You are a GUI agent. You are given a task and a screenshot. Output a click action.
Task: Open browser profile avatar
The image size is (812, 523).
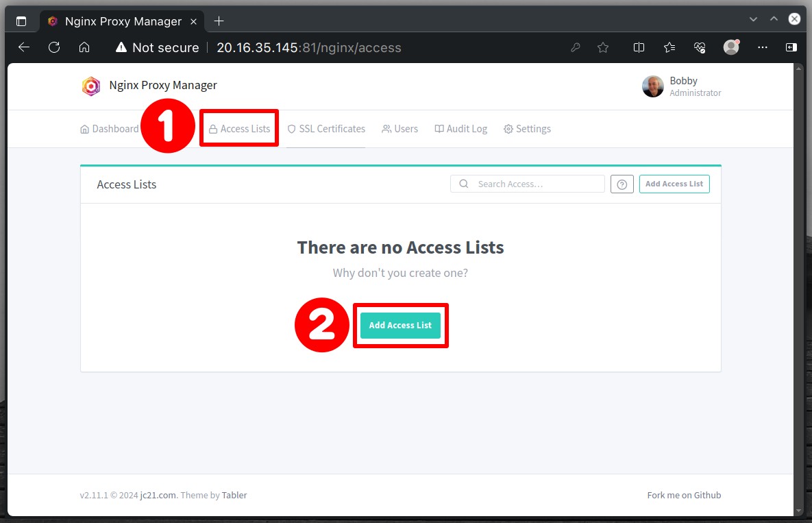point(730,47)
